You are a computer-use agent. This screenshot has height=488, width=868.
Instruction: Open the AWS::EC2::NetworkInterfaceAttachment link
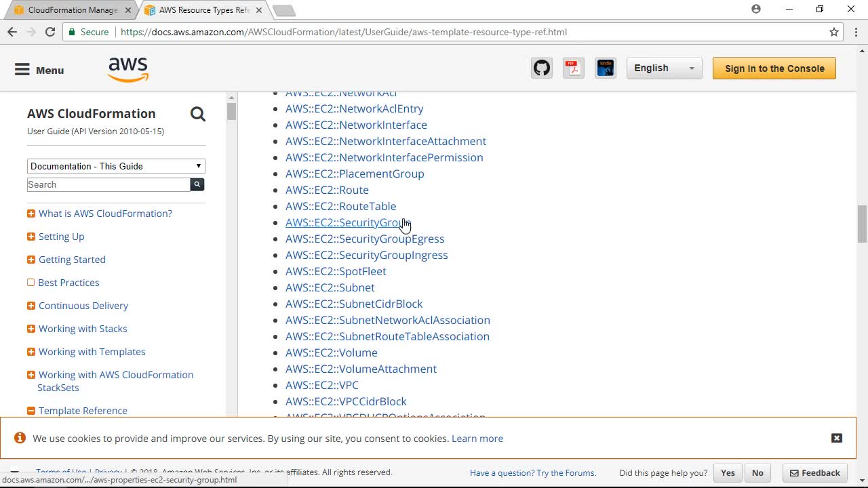[386, 141]
